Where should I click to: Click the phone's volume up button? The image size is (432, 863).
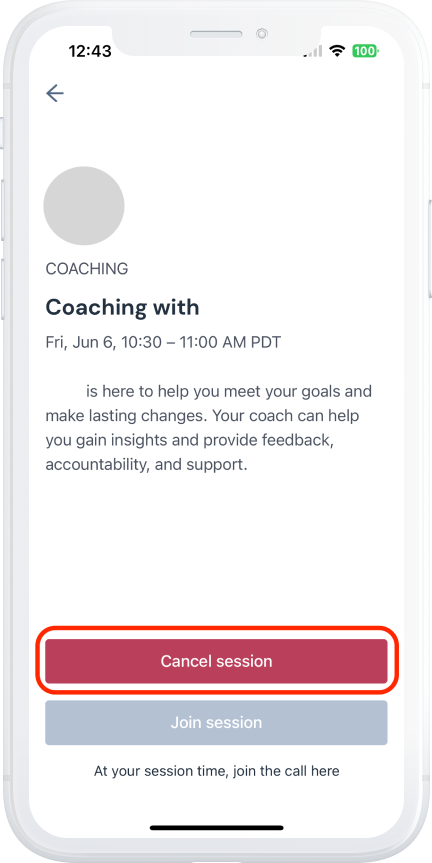click(x=2, y=209)
